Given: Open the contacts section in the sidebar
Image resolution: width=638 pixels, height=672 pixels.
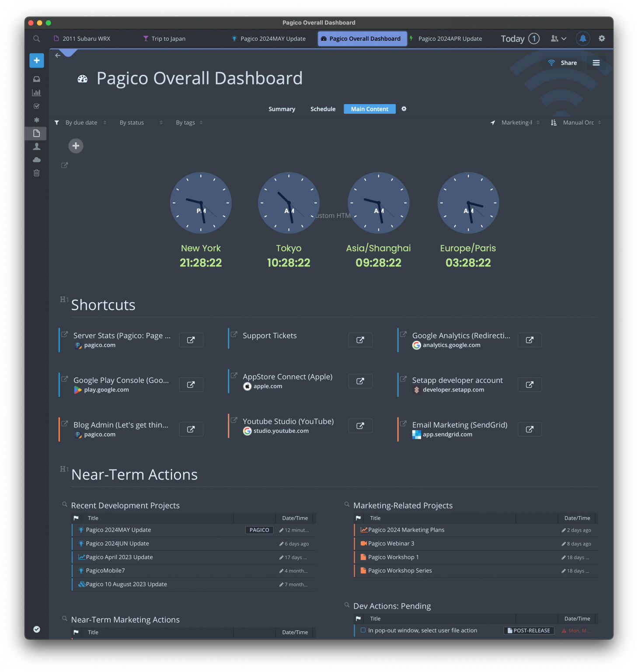Looking at the screenshot, I should 37,146.
